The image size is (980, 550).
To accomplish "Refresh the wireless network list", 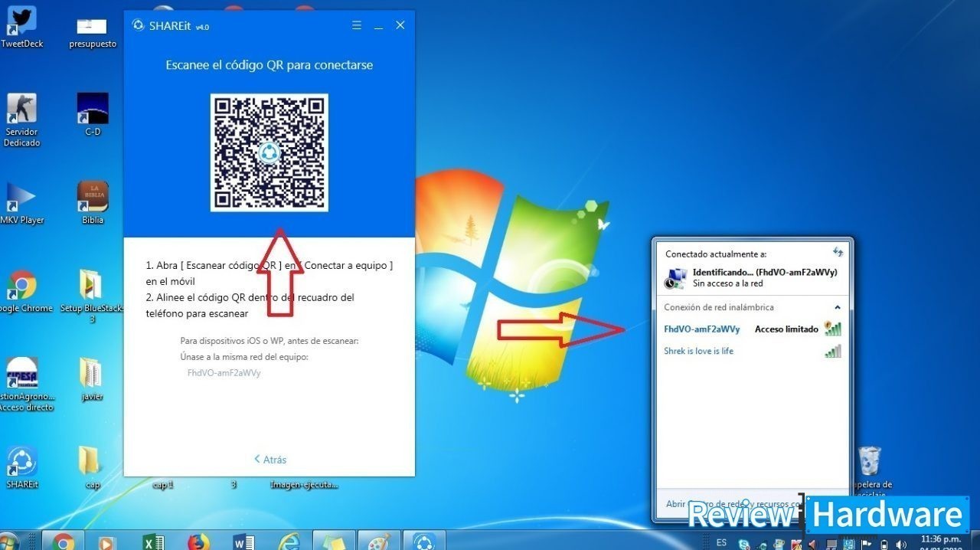I will [x=838, y=252].
